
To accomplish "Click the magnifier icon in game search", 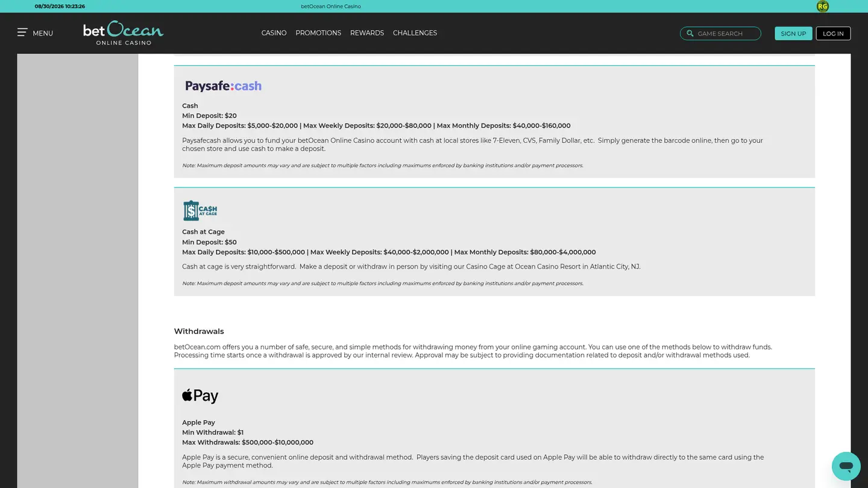I will tap(690, 34).
